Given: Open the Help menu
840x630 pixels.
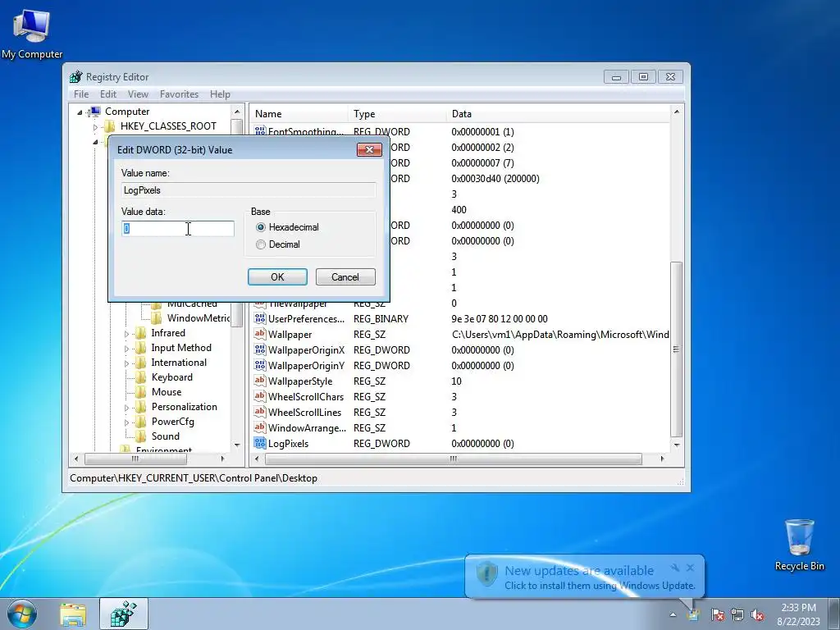Looking at the screenshot, I should (x=220, y=94).
